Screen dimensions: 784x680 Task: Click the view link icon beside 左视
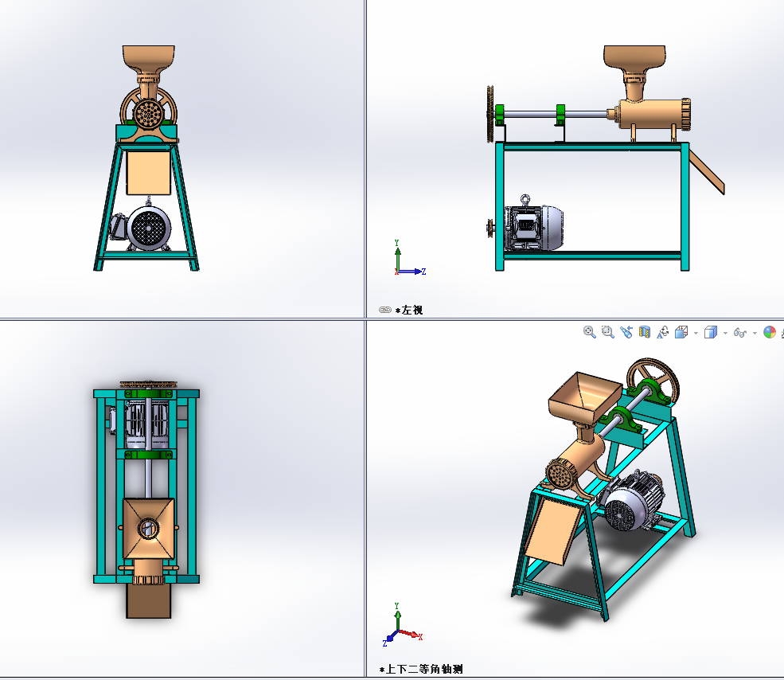point(385,310)
